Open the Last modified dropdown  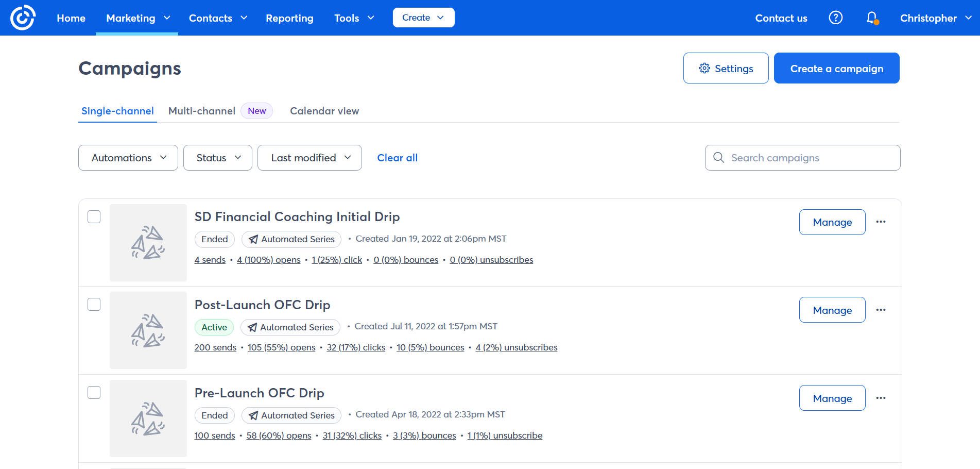pyautogui.click(x=309, y=158)
